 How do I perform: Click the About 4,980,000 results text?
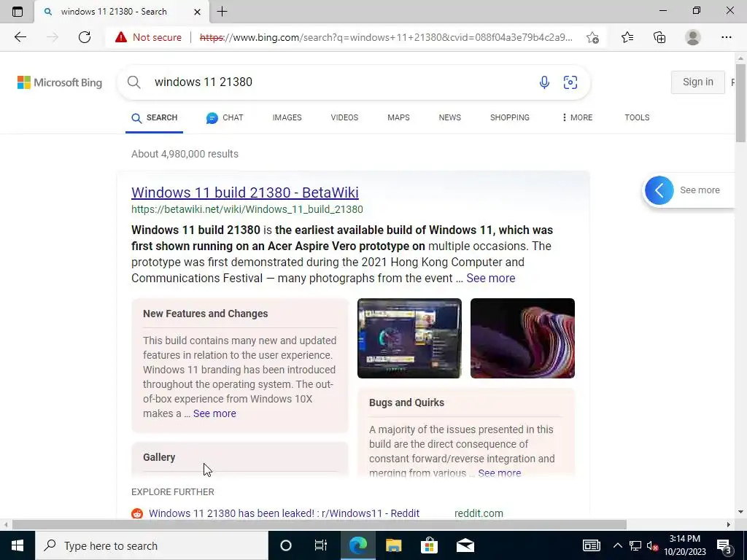[185, 155]
